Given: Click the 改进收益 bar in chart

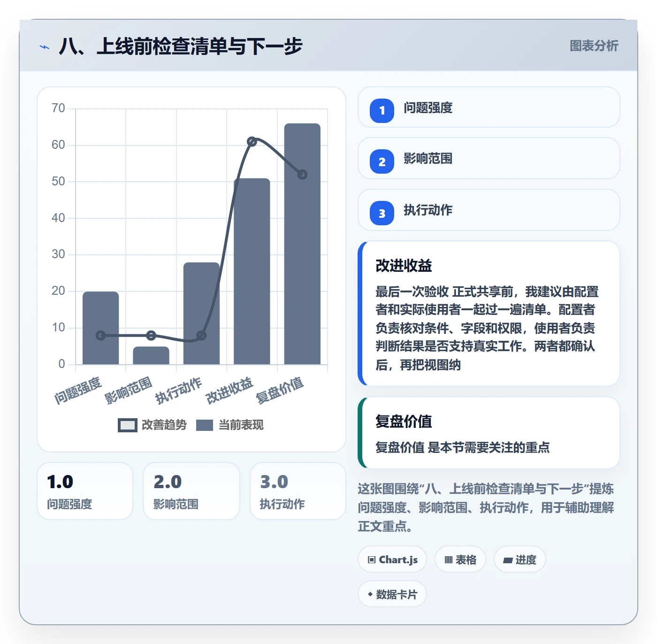Looking at the screenshot, I should click(x=252, y=271).
